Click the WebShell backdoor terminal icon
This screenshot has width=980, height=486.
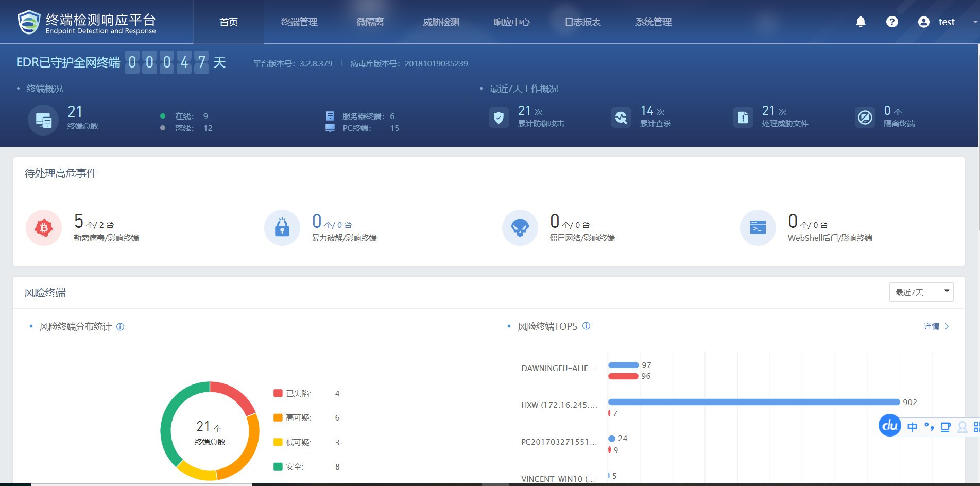pyautogui.click(x=758, y=227)
